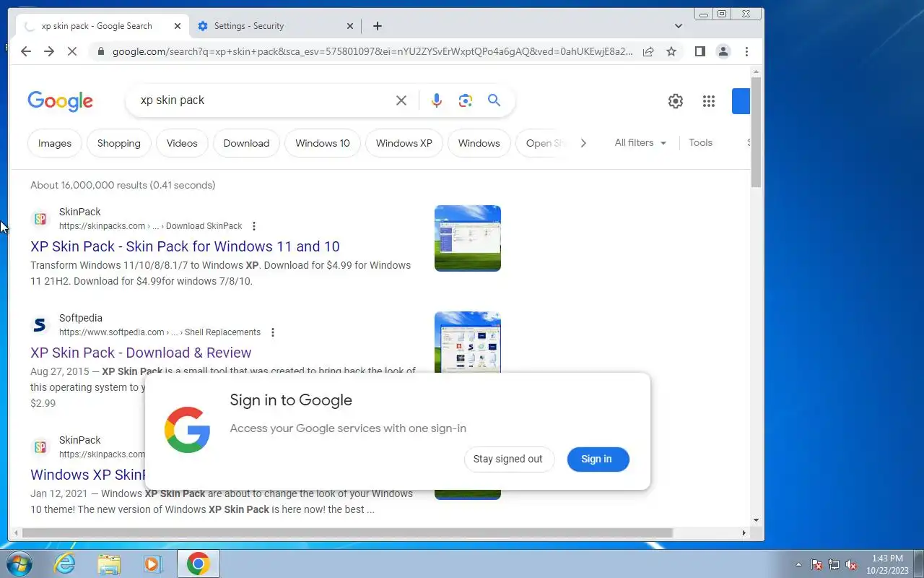The width and height of the screenshot is (924, 578).
Task: Click the browser forward arrow
Action: point(49,51)
